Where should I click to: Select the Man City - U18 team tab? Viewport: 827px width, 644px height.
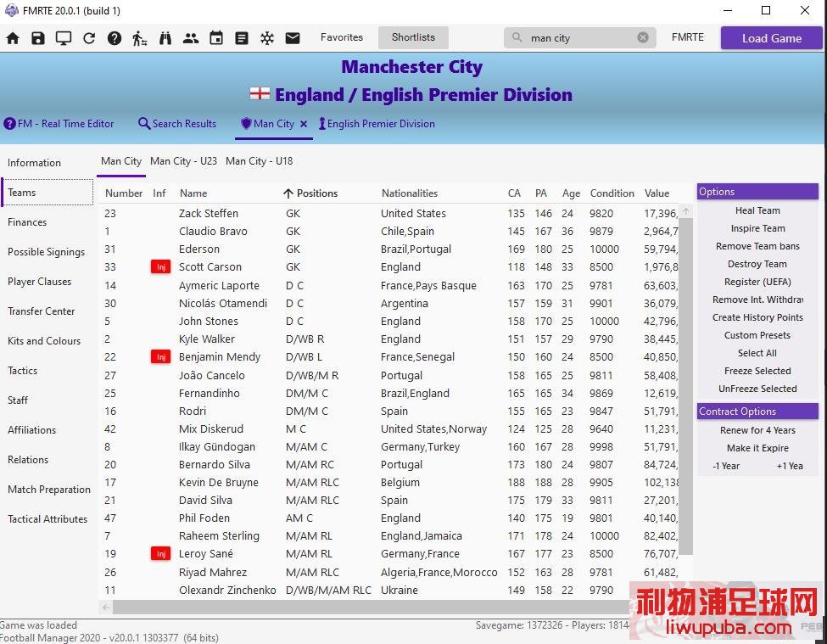(259, 161)
